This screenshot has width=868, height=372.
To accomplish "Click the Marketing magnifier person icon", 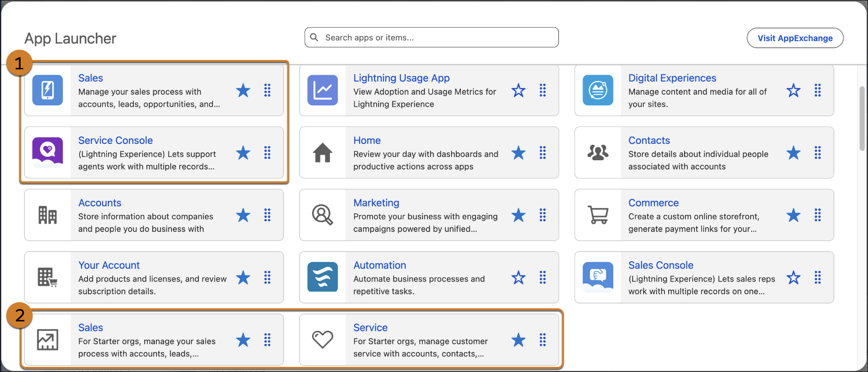I will tap(323, 215).
